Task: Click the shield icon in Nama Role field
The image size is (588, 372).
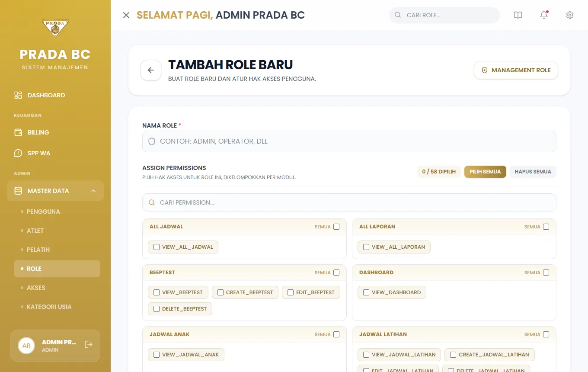Action: tap(152, 141)
